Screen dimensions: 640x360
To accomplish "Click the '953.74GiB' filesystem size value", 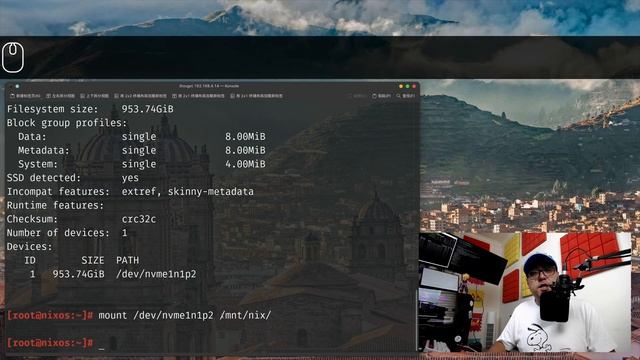I will coord(147,109).
